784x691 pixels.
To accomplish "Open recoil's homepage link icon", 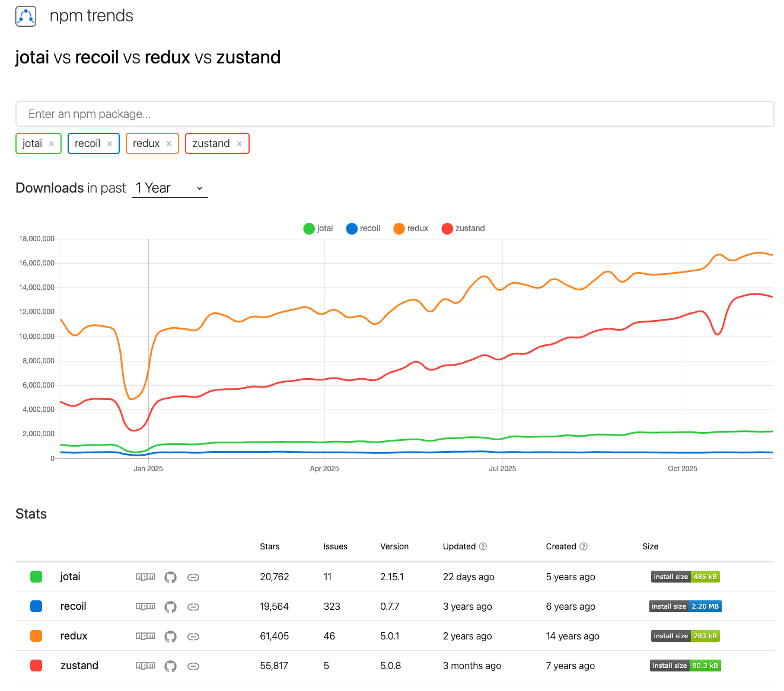I will tap(193, 607).
